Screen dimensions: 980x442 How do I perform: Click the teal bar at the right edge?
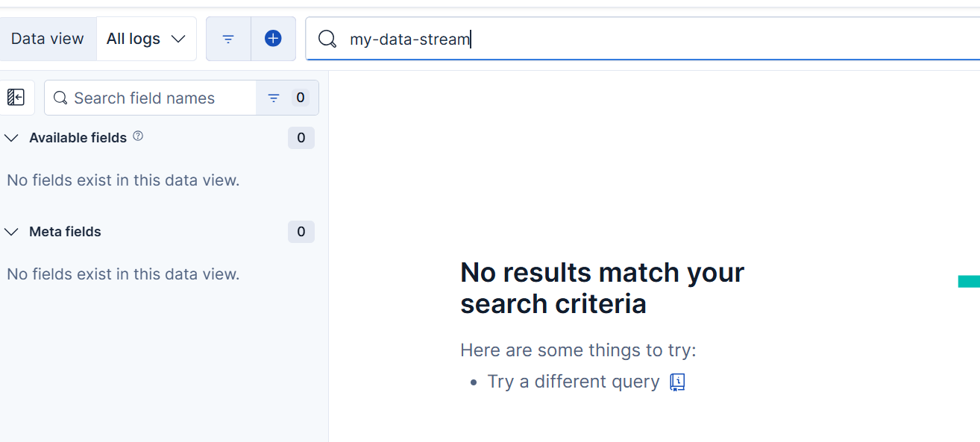(x=969, y=281)
